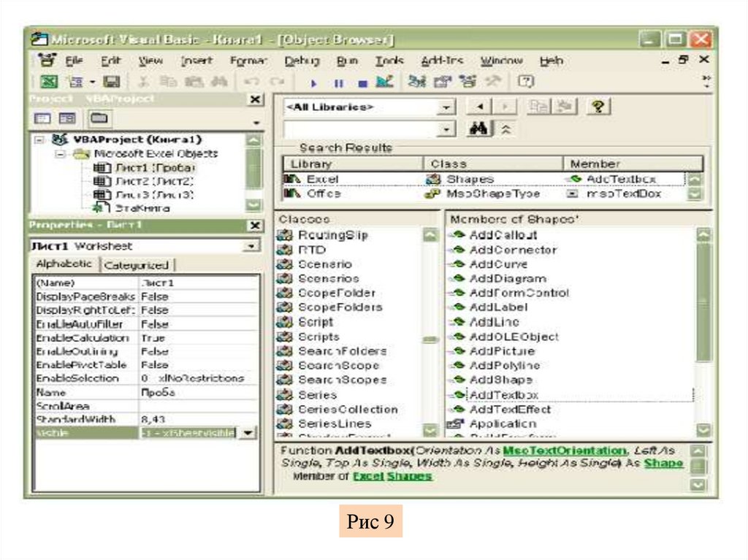Click the View Microsoft Excel toolbar icon

tap(48, 82)
